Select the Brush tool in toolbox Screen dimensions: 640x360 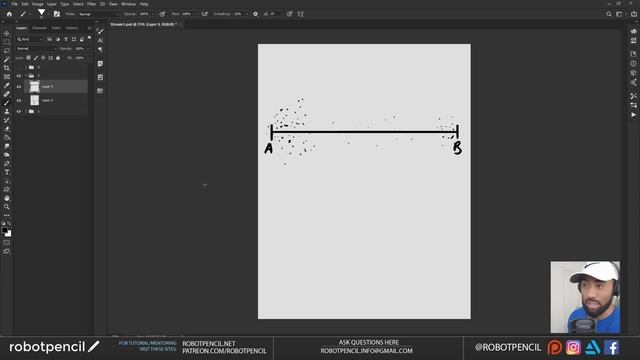[7, 102]
